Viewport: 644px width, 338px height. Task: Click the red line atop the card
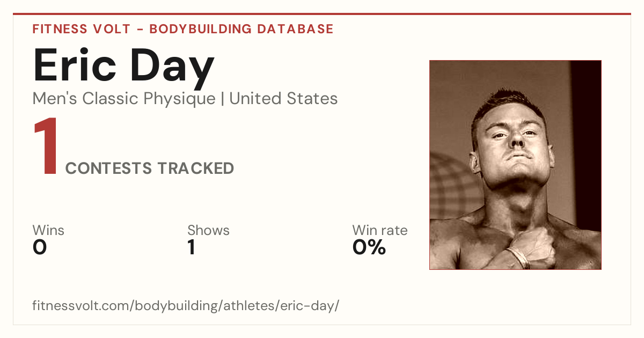click(322, 14)
